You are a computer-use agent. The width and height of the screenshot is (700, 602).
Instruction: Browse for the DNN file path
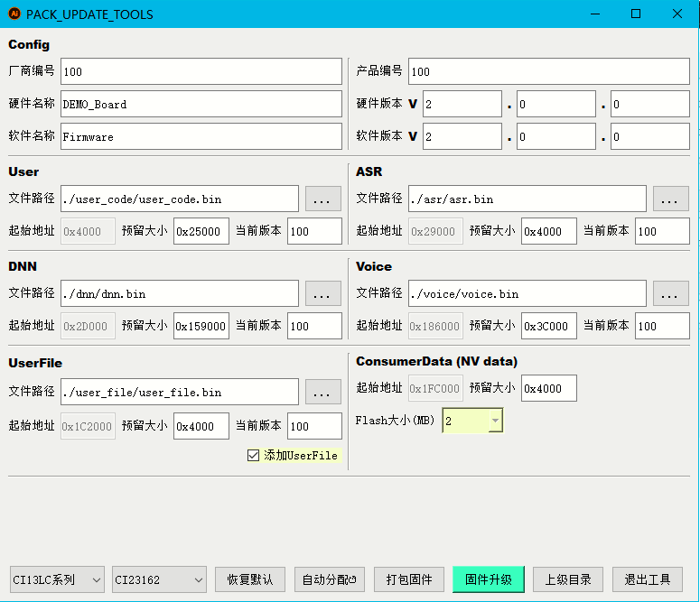point(323,293)
